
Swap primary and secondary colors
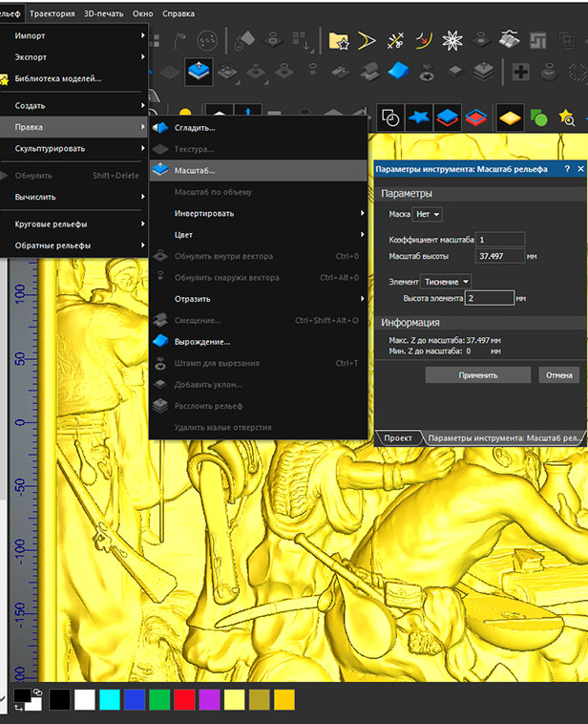point(20,708)
